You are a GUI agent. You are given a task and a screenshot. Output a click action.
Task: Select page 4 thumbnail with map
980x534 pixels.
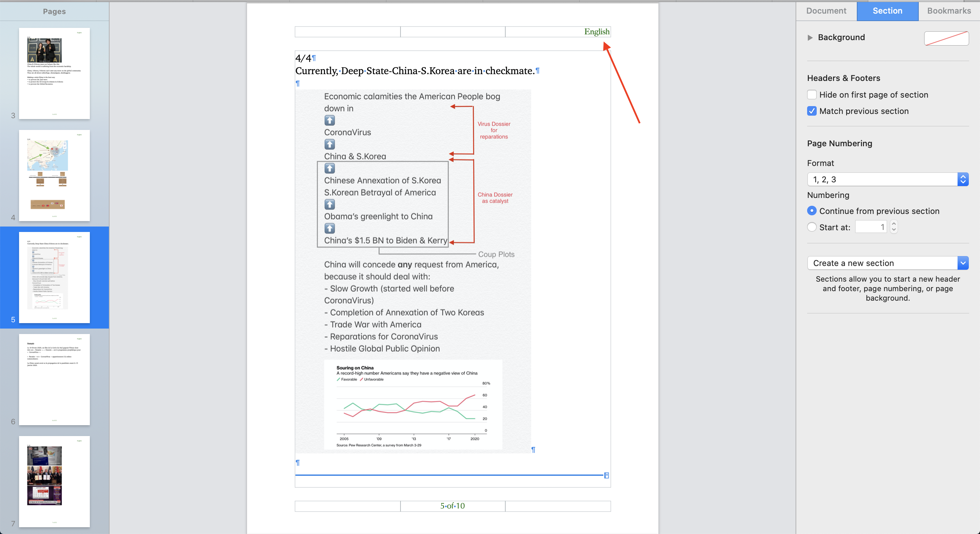54,176
